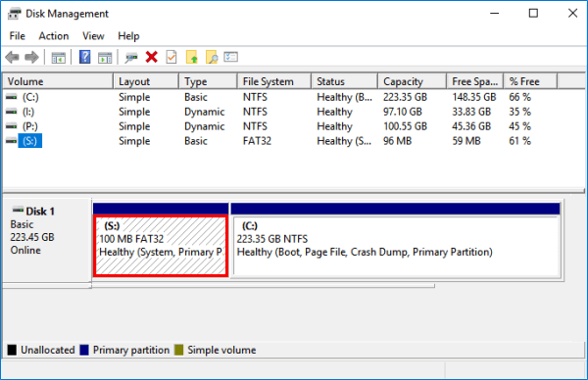Select the (P:) volume row label
Screen dimensions: 588x380
pyautogui.click(x=30, y=126)
